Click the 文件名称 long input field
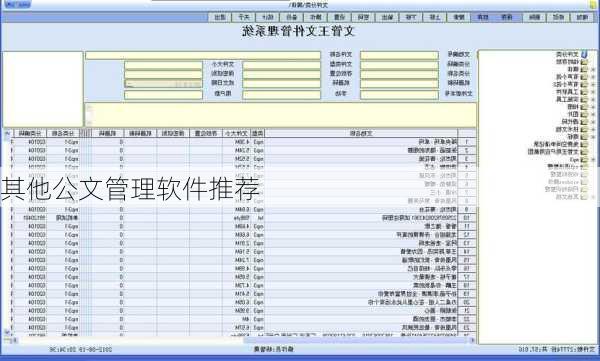This screenshot has width=600, height=361. (x=203, y=56)
